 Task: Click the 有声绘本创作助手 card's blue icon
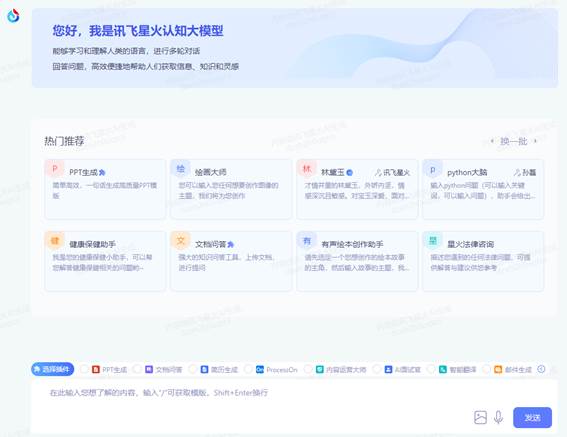[307, 241]
